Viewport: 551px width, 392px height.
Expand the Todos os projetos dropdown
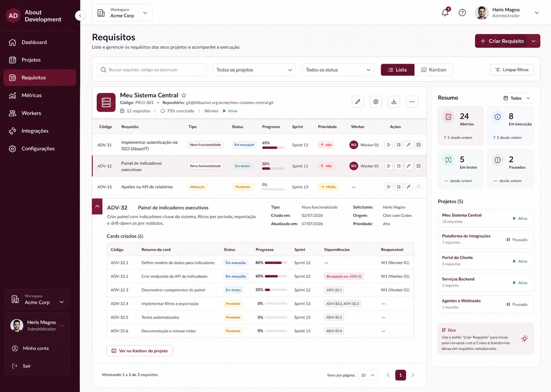pyautogui.click(x=254, y=70)
